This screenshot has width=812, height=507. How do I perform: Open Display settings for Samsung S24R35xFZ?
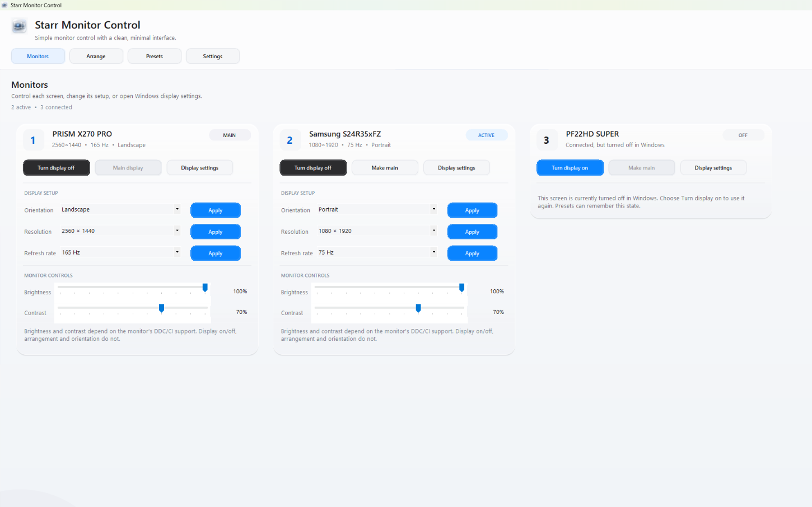click(456, 168)
